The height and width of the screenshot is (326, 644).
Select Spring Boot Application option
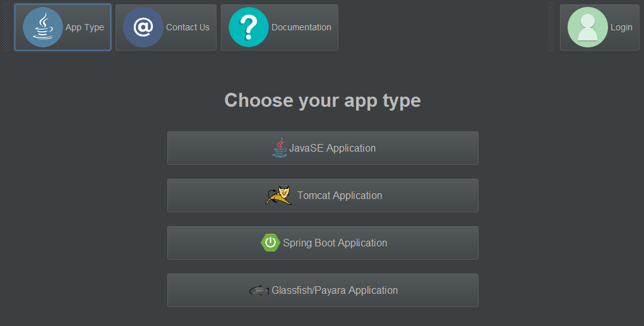point(323,243)
